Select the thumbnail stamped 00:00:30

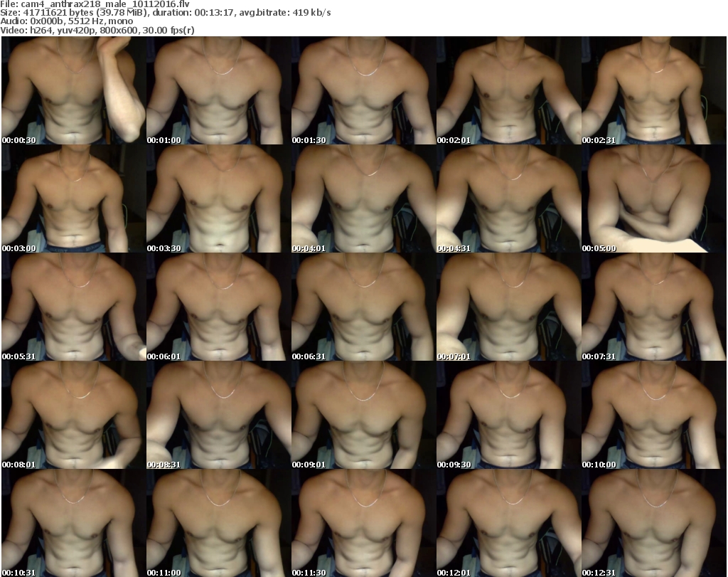[x=74, y=90]
